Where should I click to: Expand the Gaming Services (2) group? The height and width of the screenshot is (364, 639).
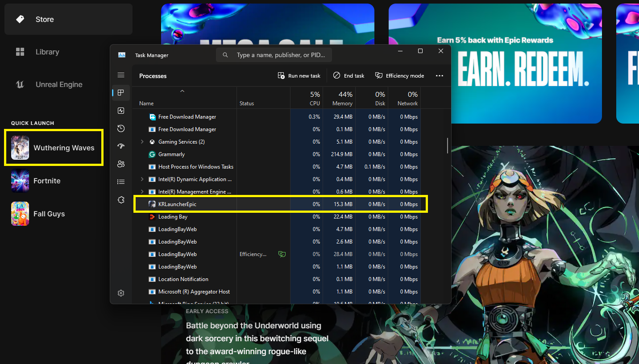[142, 142]
